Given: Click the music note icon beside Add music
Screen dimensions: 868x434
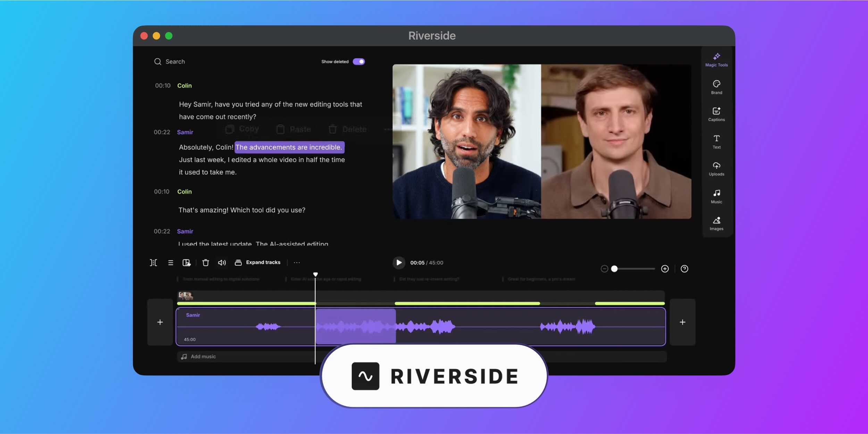Looking at the screenshot, I should (x=184, y=357).
